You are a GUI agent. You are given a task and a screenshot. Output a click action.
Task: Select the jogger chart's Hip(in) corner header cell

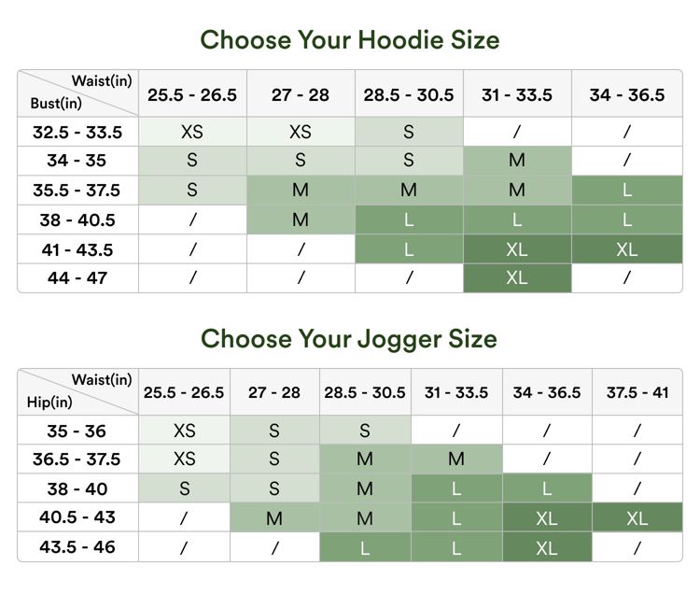tap(78, 392)
